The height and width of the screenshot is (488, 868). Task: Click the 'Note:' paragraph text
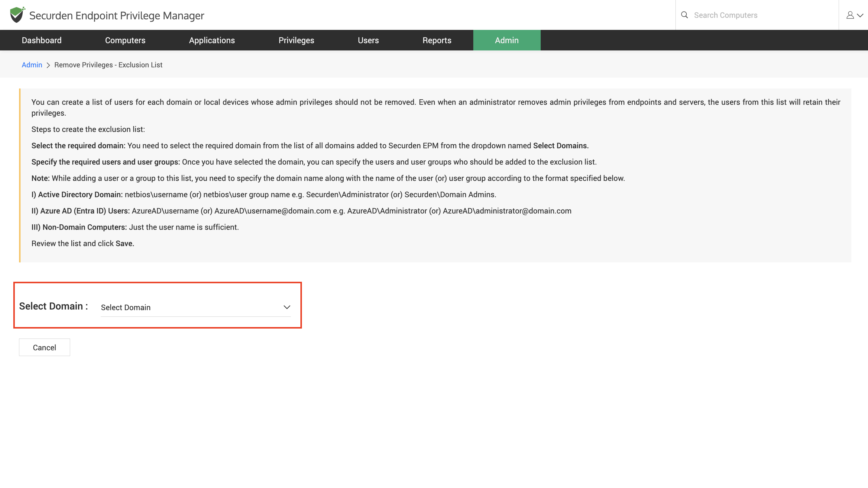tap(328, 178)
